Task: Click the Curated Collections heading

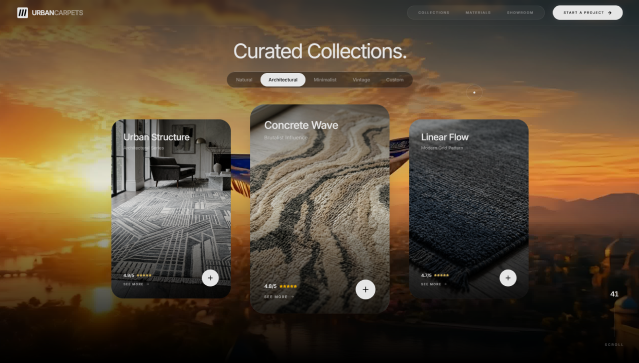Action: coord(320,51)
